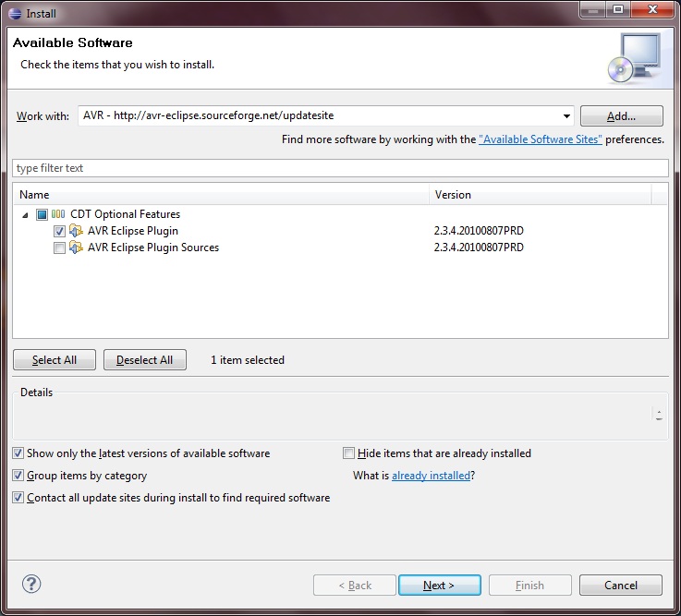The image size is (681, 616).
Task: Select the AVR Eclipse Plugin Sources row text
Action: 153,247
